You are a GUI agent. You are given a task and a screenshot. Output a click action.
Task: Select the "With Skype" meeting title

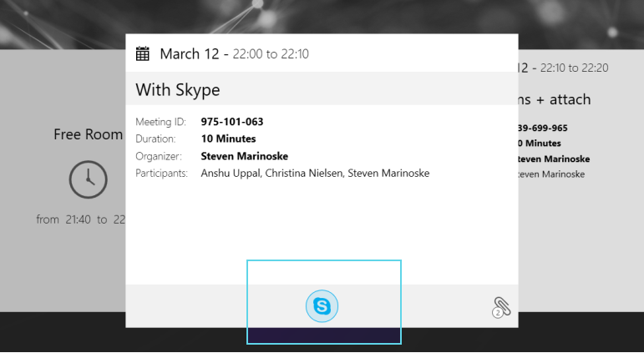[177, 89]
